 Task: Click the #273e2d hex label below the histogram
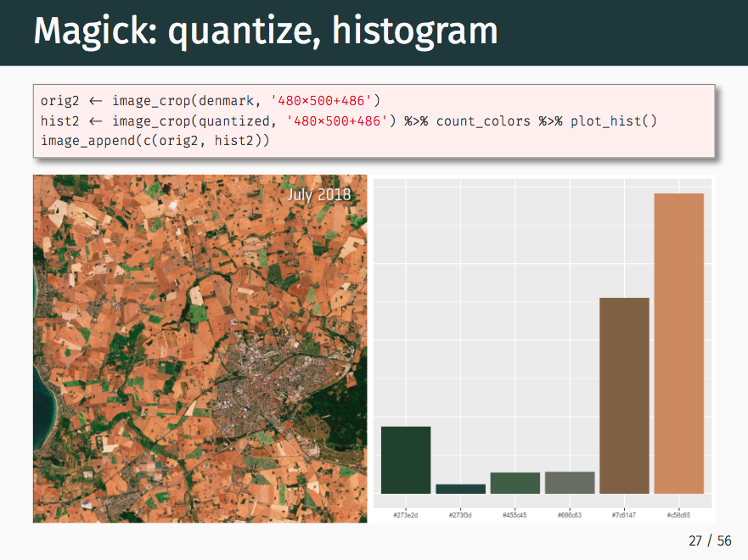point(406,513)
